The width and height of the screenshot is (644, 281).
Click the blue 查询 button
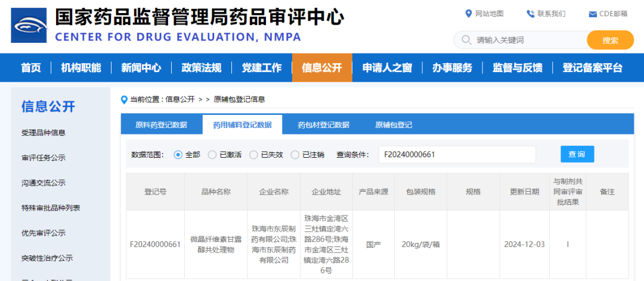[577, 154]
